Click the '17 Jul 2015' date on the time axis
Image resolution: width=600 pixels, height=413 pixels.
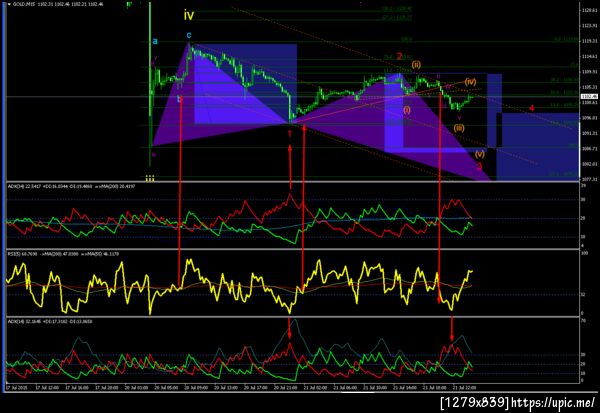tap(16, 387)
